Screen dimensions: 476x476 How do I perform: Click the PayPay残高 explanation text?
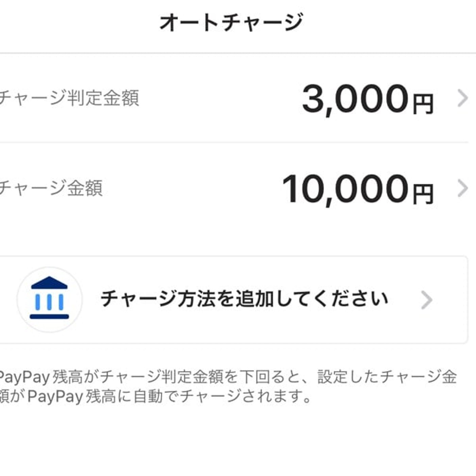(x=228, y=377)
